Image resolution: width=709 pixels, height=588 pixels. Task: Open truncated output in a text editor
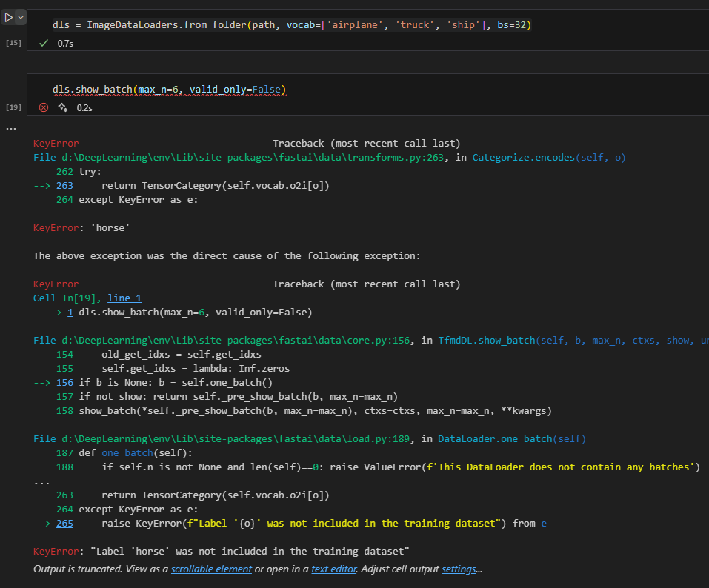click(x=333, y=569)
